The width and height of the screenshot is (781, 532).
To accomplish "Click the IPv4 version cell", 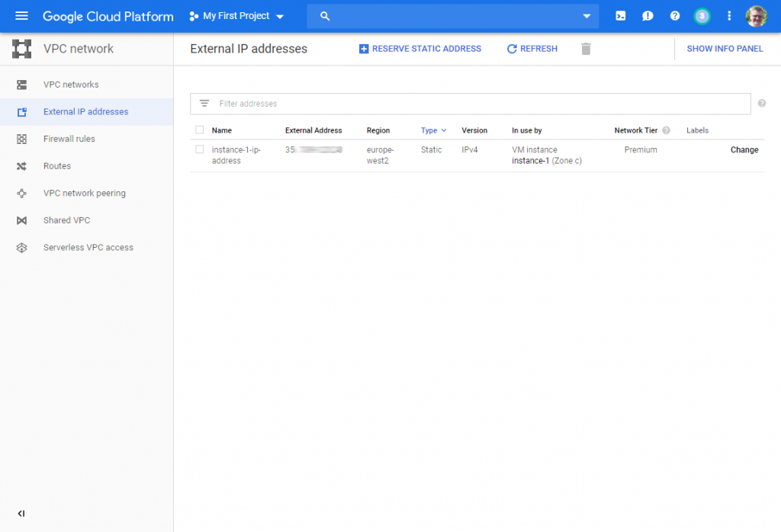I will [470, 150].
